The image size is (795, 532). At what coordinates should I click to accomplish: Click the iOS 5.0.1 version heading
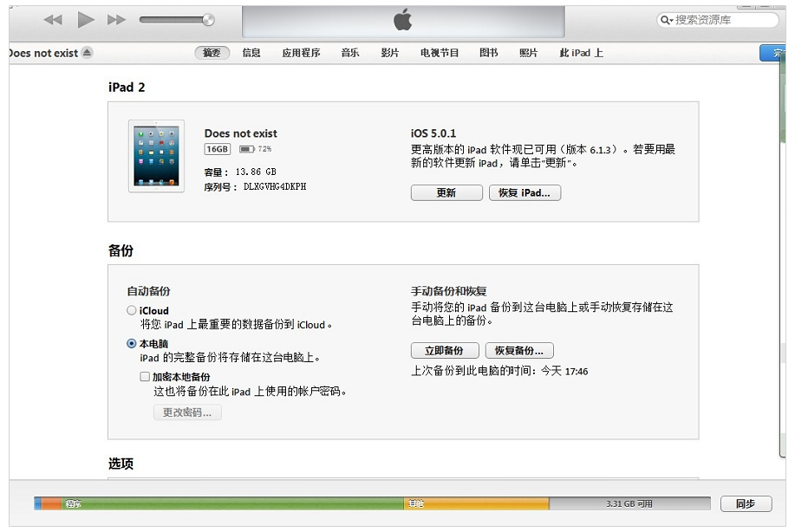pyautogui.click(x=433, y=133)
